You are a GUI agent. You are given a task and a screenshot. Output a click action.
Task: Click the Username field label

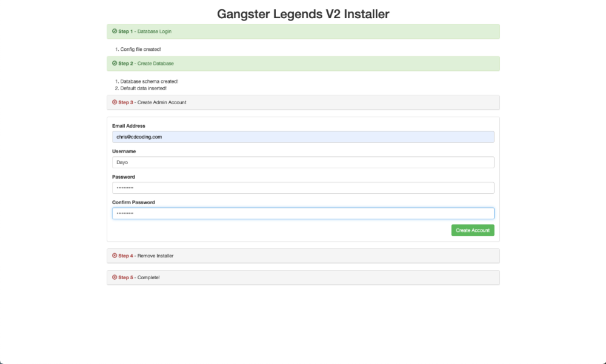(x=124, y=151)
